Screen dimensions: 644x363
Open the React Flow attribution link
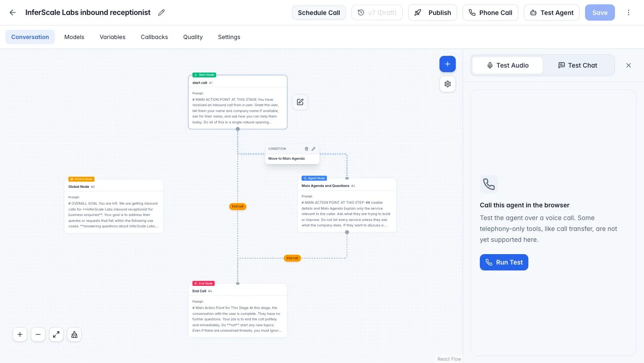point(449,359)
